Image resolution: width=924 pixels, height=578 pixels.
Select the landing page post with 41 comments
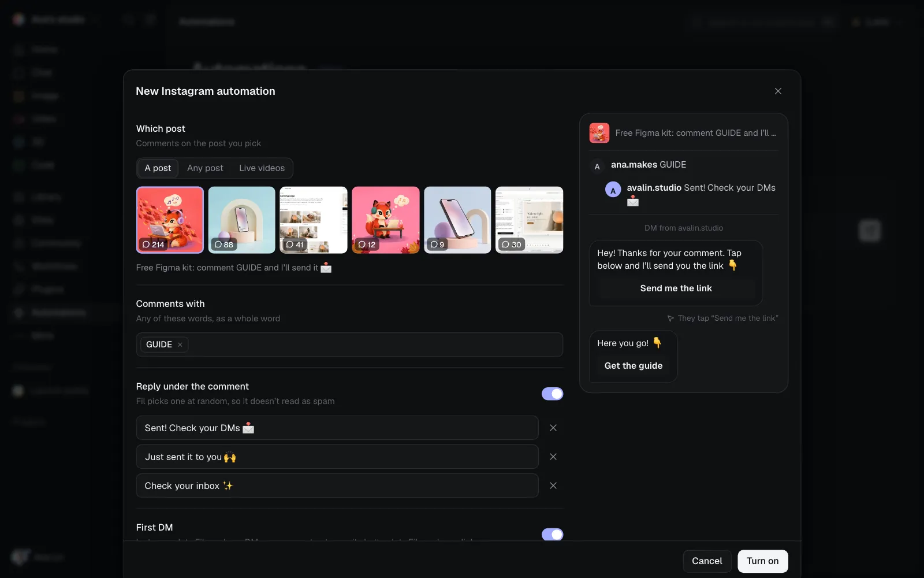click(314, 220)
